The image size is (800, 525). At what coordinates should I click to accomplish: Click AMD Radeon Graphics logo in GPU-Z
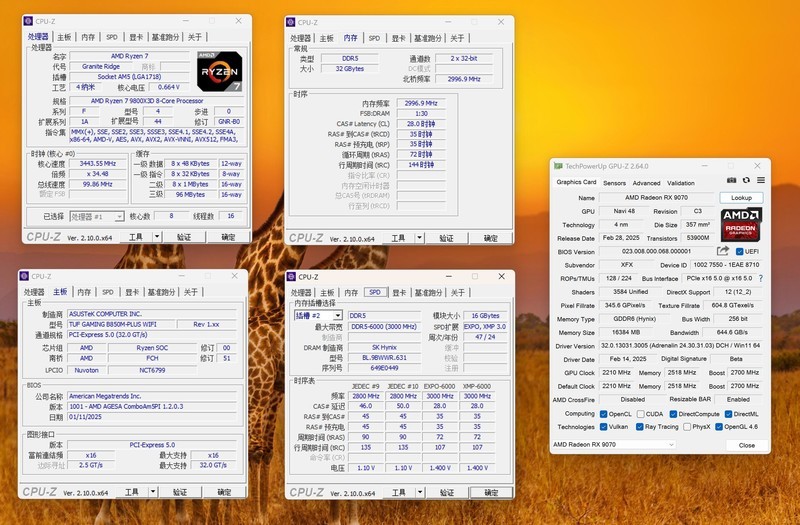point(741,224)
